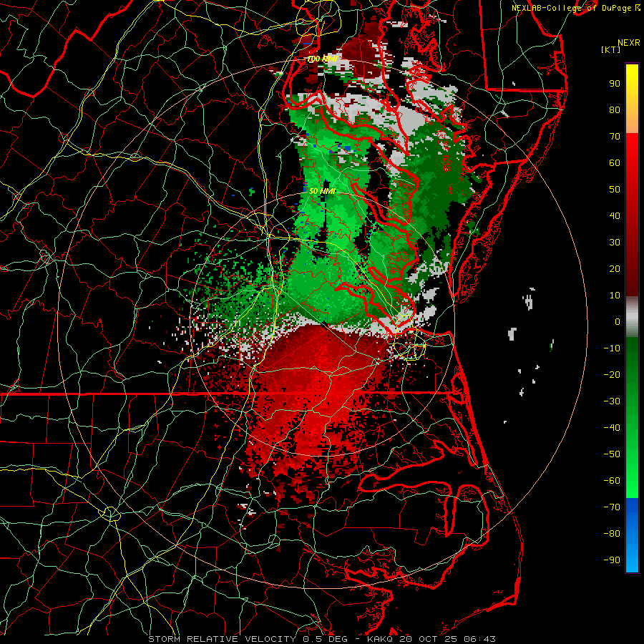Select the -30 knot scale label
Image resolution: width=644 pixels, height=644 pixels.
612,401
